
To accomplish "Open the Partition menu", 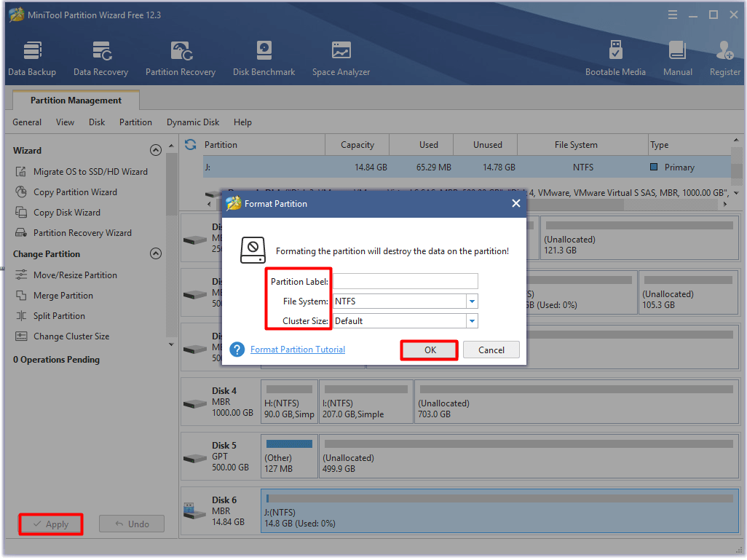I will [x=135, y=122].
